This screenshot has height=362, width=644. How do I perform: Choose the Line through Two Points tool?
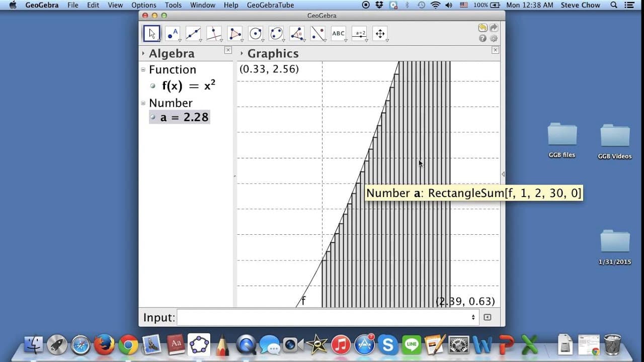tap(193, 34)
